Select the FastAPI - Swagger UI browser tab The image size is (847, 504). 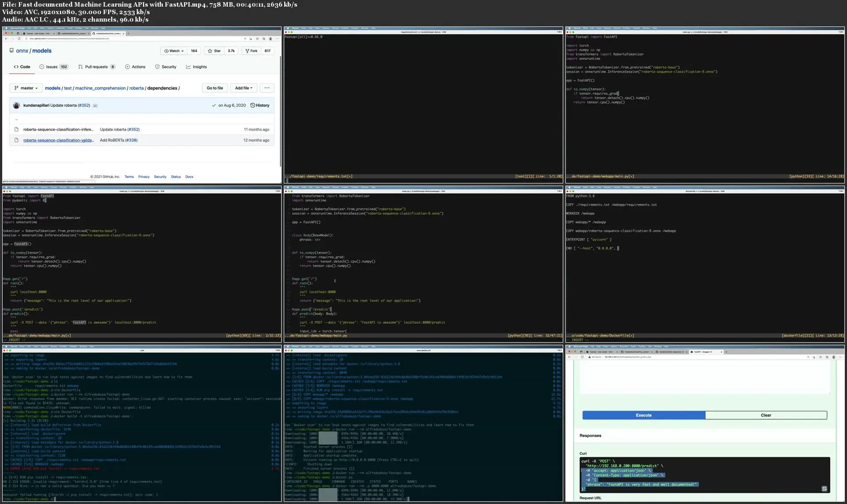(707, 352)
